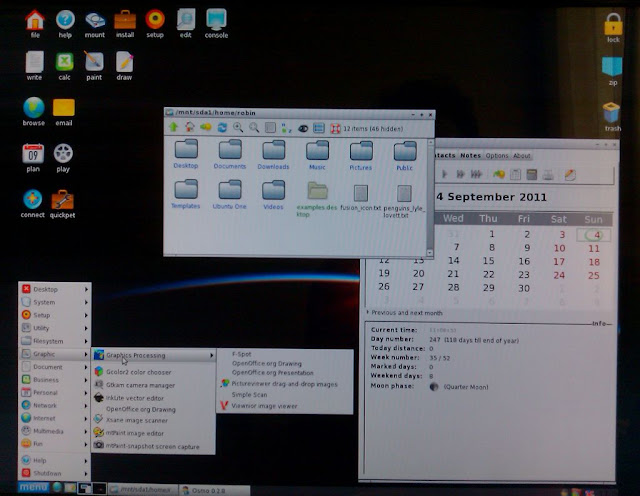
Task: Open the Setup menu entry
Action: pyautogui.click(x=55, y=315)
